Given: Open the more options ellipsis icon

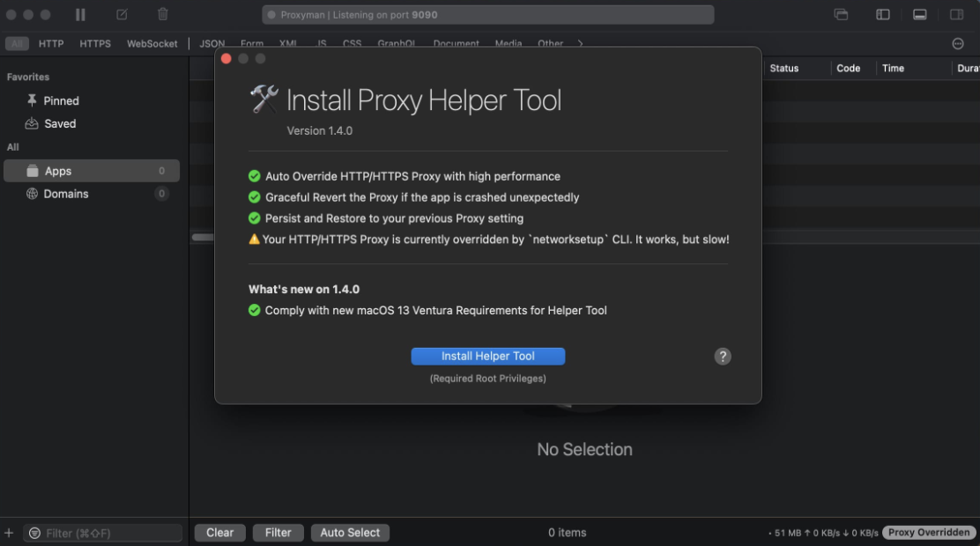Looking at the screenshot, I should tap(957, 44).
